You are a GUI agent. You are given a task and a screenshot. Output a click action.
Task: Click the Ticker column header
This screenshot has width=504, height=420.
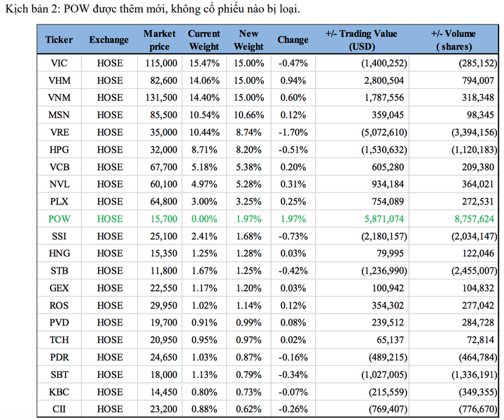[x=59, y=40]
